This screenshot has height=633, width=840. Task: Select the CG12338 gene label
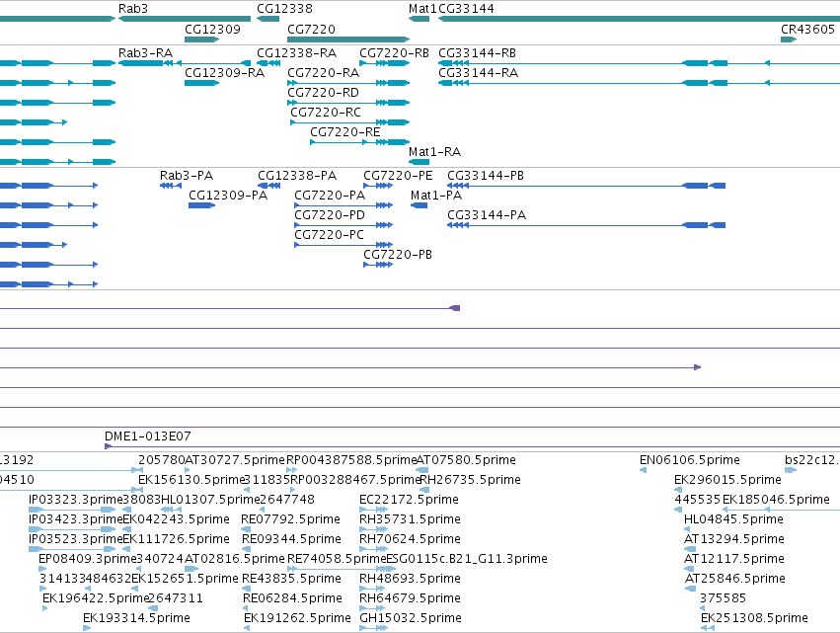tap(284, 9)
